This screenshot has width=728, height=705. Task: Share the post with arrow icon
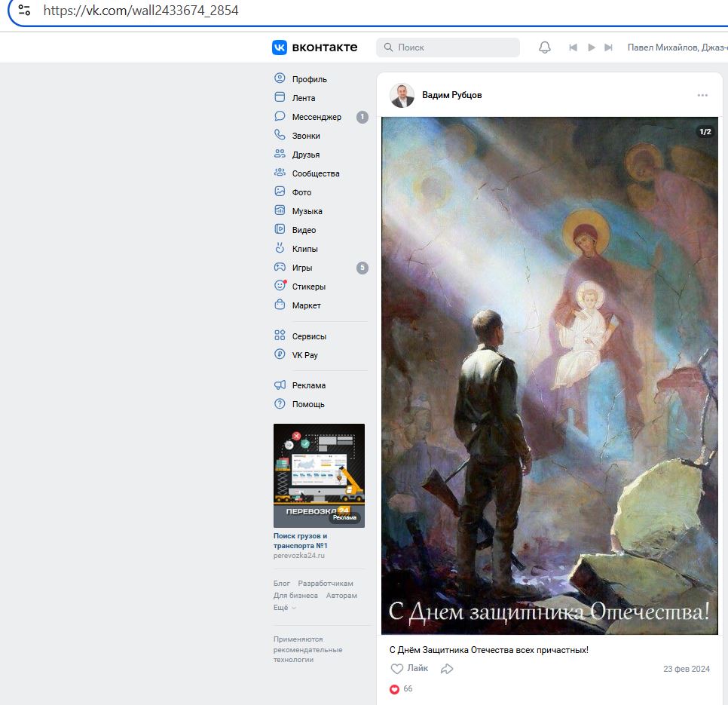tap(447, 669)
